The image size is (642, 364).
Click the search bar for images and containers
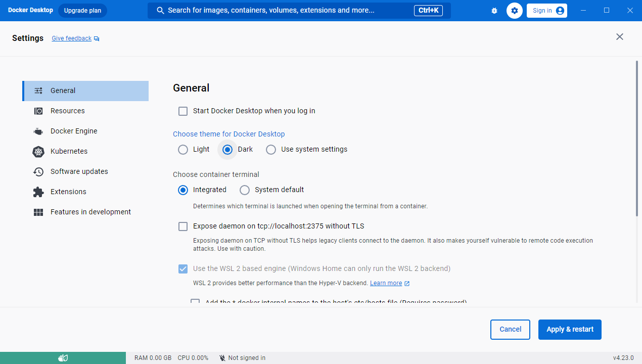coord(283,11)
